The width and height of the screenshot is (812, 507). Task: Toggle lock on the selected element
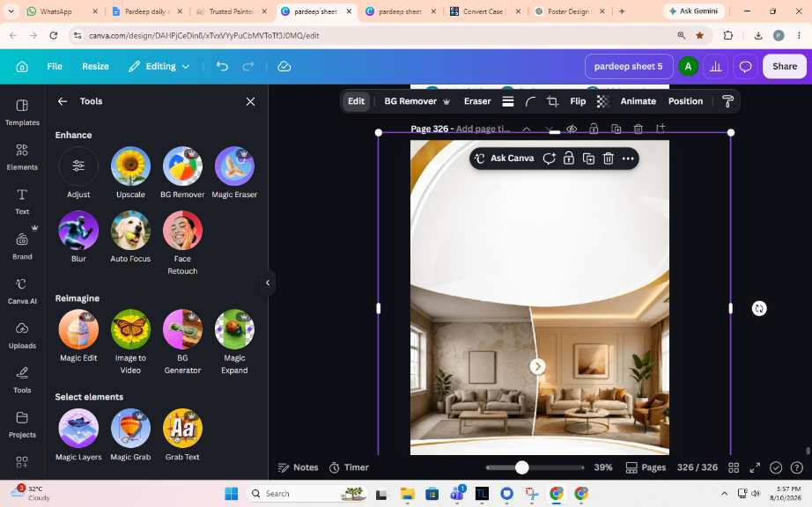click(569, 158)
